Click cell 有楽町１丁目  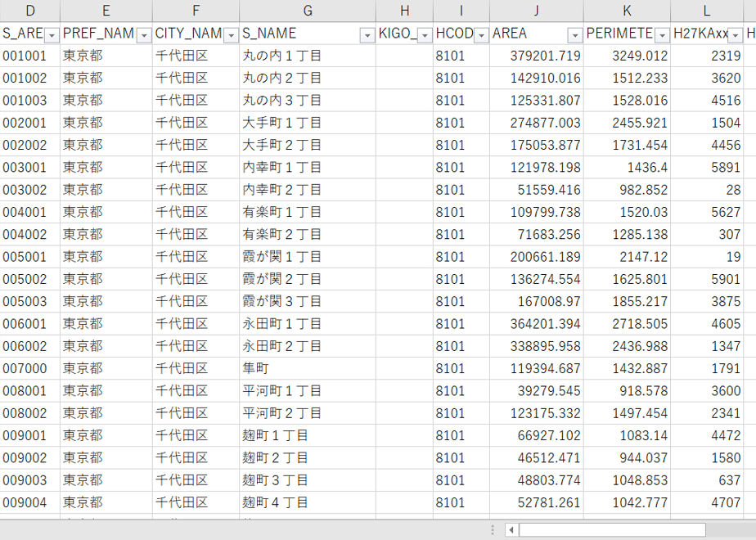pyautogui.click(x=308, y=212)
